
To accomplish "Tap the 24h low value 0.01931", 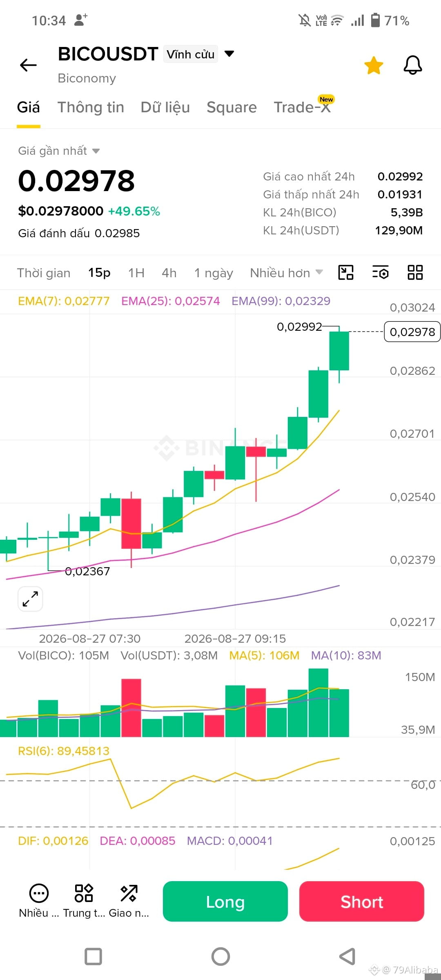I will pos(400,194).
